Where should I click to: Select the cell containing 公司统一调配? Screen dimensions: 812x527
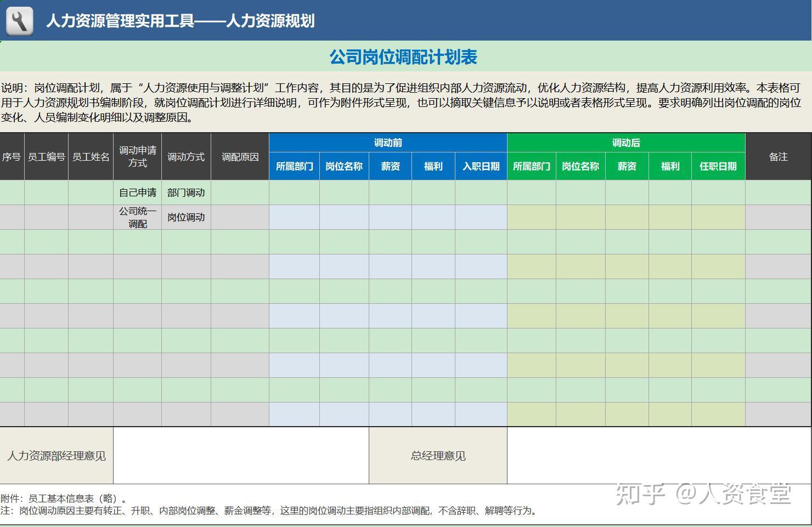coord(137,217)
